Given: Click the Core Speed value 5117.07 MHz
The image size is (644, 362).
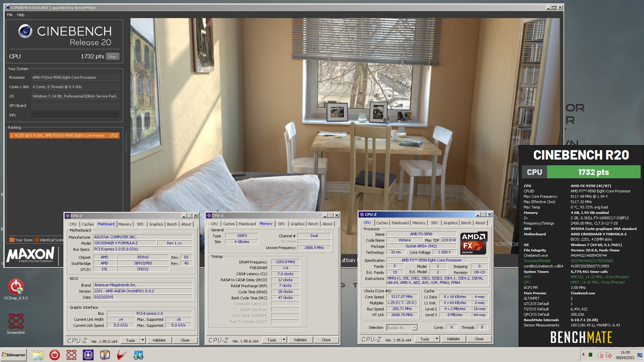Looking at the screenshot, I should [x=402, y=297].
